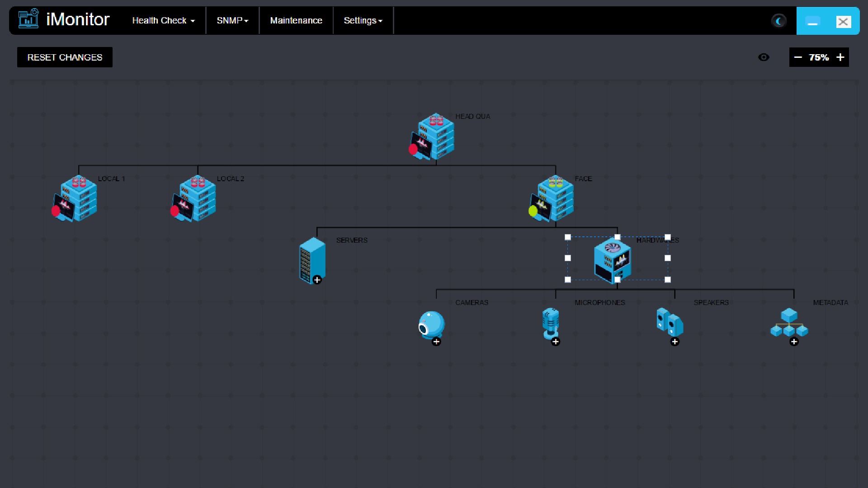
Task: Toggle dark mode moon switch
Action: click(779, 21)
